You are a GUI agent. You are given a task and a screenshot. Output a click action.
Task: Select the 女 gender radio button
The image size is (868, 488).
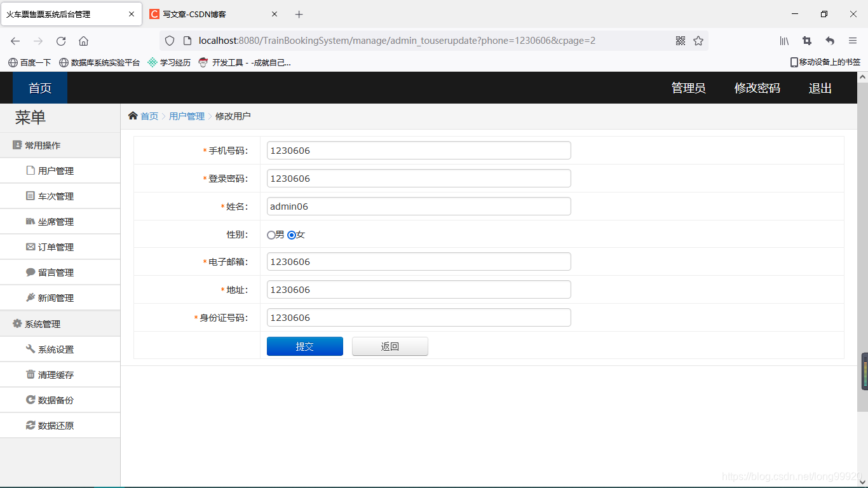pyautogui.click(x=292, y=235)
